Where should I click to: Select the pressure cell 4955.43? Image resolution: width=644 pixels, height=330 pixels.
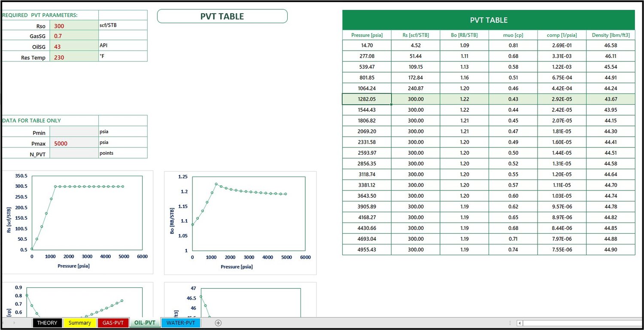point(367,249)
